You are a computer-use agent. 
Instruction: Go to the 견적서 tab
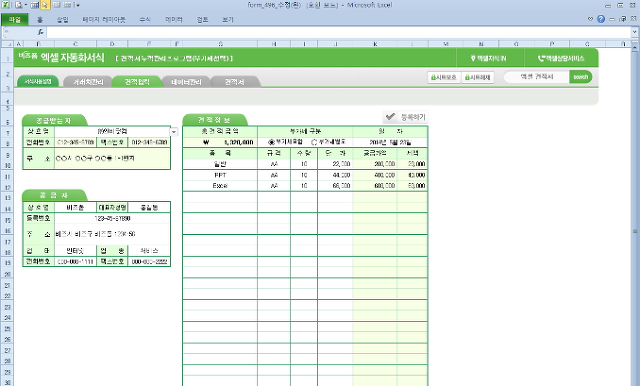click(x=235, y=82)
